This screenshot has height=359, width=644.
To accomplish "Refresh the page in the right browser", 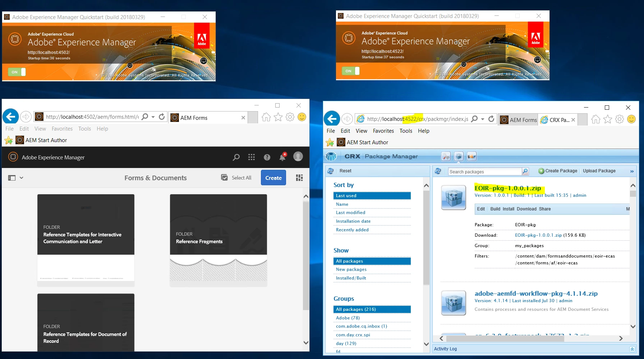I will point(491,119).
